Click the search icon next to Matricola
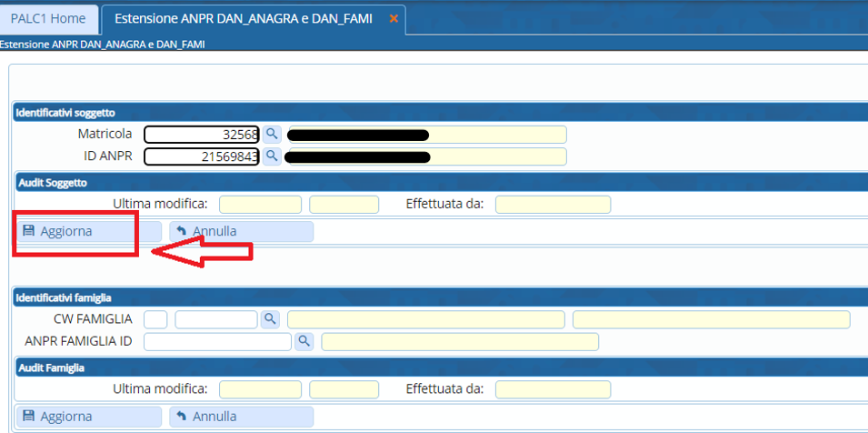This screenshot has width=868, height=433. pos(271,134)
